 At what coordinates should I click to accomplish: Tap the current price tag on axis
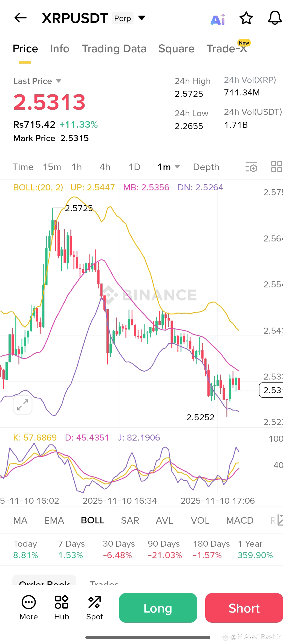(x=271, y=390)
